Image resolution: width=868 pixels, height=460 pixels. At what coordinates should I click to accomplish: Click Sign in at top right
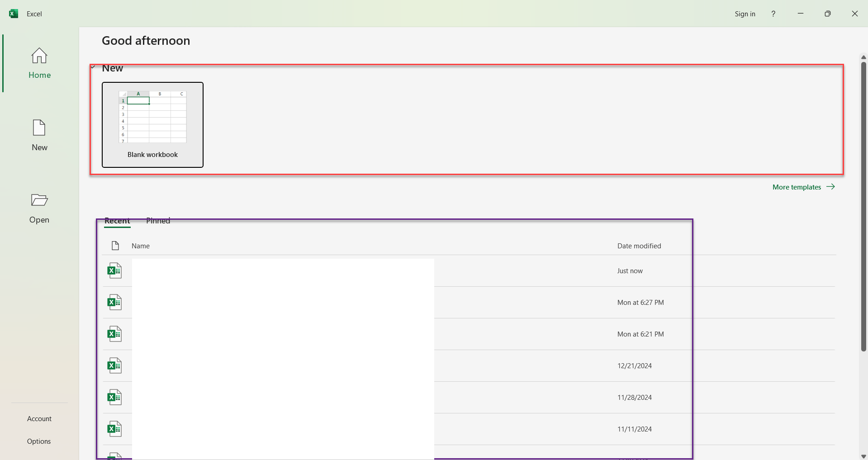(x=745, y=14)
